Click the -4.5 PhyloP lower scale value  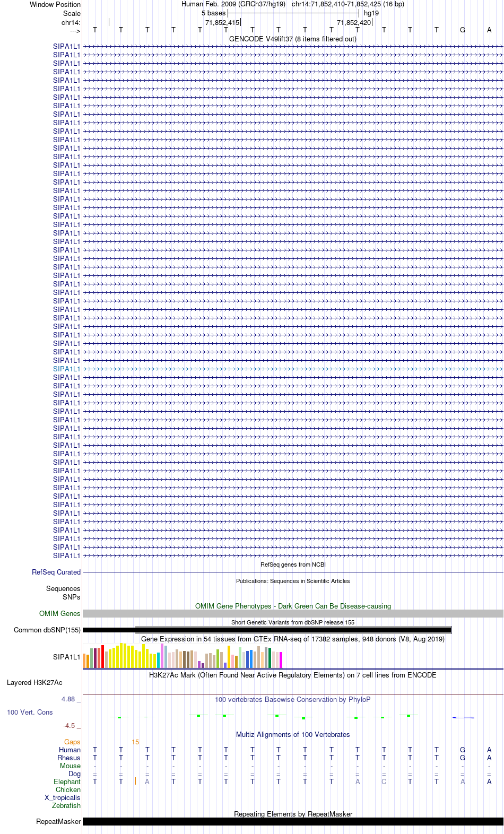pos(69,725)
